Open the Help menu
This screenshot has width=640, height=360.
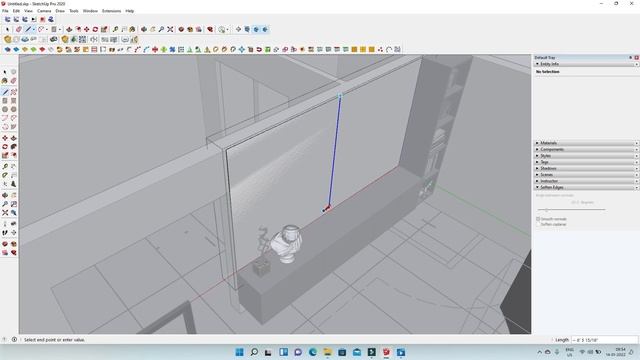tap(129, 11)
